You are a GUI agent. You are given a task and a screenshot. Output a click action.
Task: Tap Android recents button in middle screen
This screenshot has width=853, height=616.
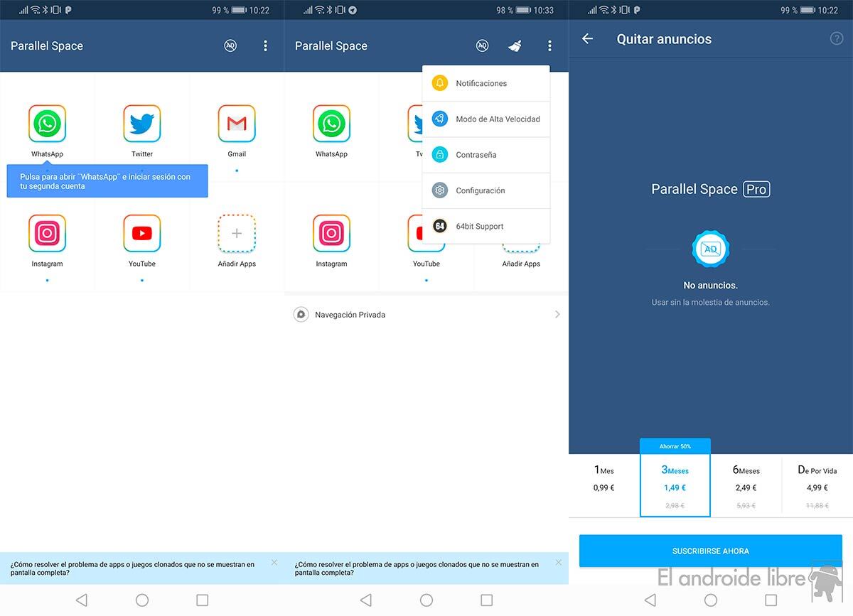click(x=487, y=600)
